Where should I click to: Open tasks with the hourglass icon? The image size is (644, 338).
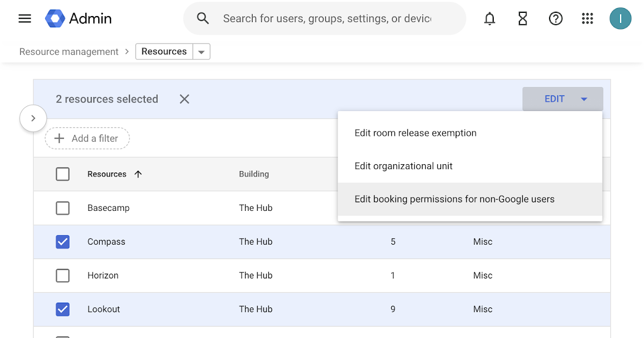coord(522,18)
